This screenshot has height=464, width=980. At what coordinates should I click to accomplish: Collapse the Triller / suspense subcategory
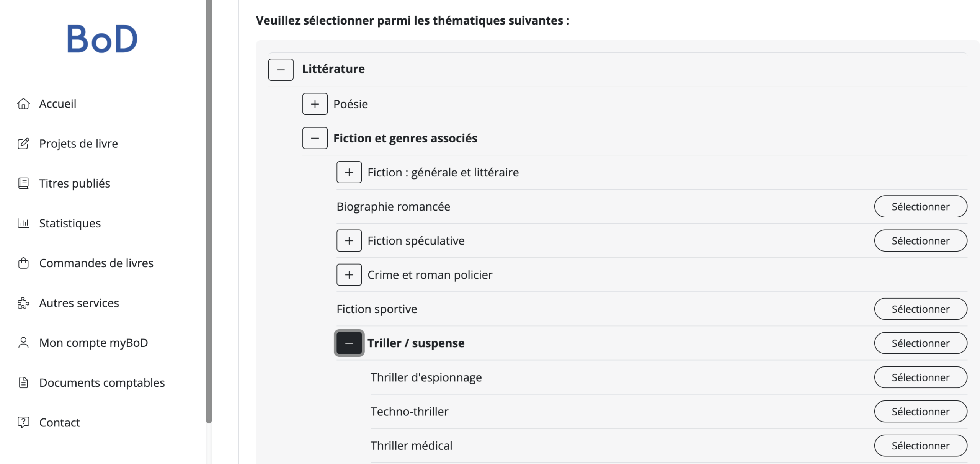pos(349,343)
